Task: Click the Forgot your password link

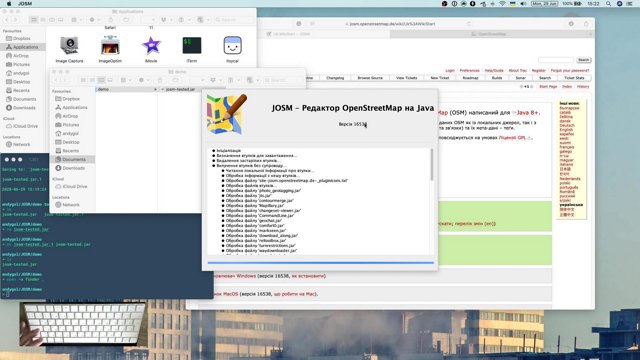Action: (x=570, y=71)
